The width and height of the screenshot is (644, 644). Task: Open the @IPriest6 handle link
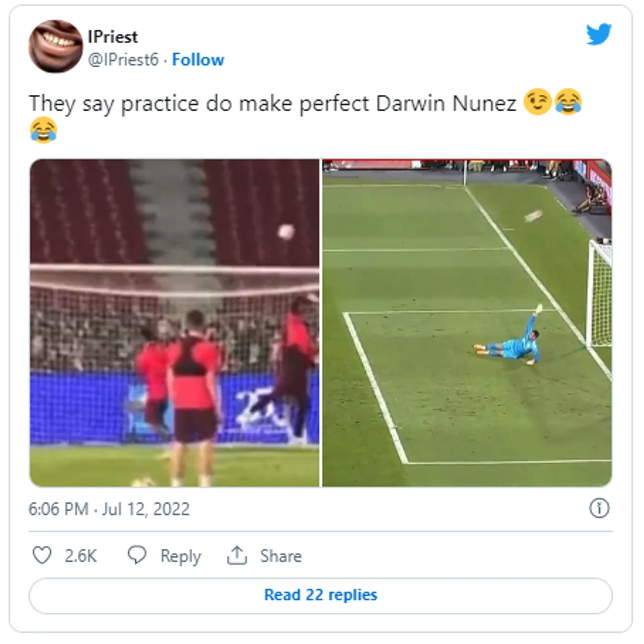(x=123, y=60)
